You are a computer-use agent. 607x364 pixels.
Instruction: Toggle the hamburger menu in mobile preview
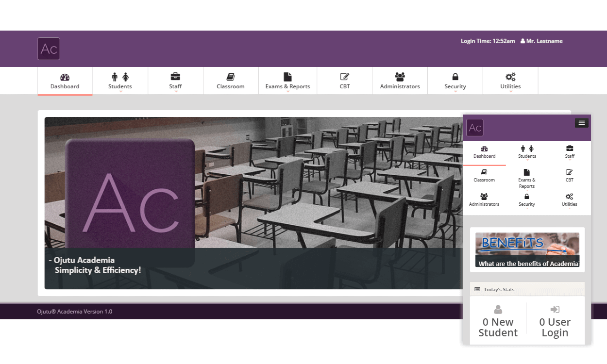pos(582,123)
